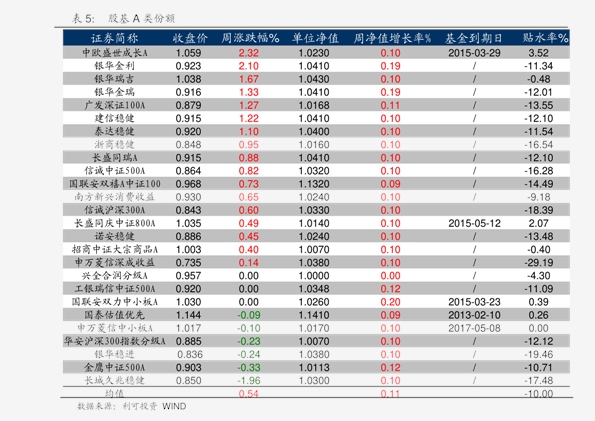Click the maturity date 2017-05-08
The image size is (595, 421).
click(x=474, y=328)
